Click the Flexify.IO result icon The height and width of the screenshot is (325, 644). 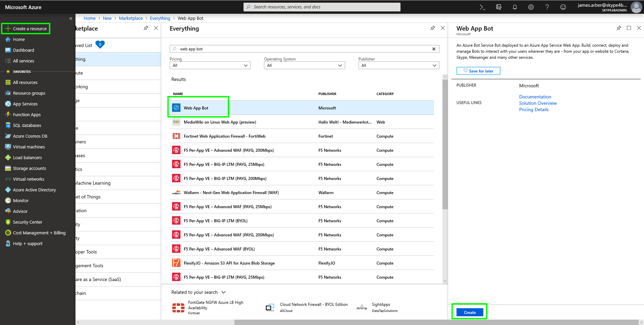[176, 263]
